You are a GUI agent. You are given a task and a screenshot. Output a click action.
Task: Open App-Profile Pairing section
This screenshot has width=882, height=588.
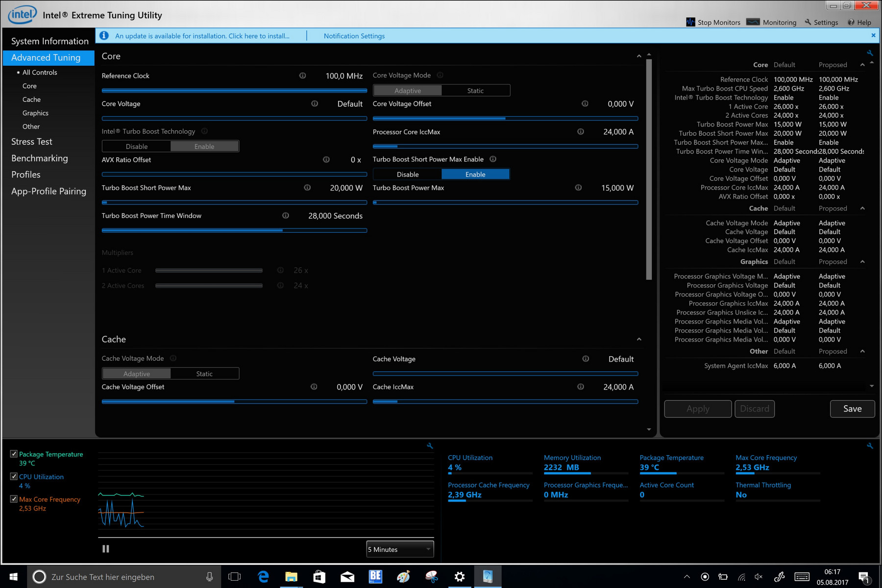49,191
